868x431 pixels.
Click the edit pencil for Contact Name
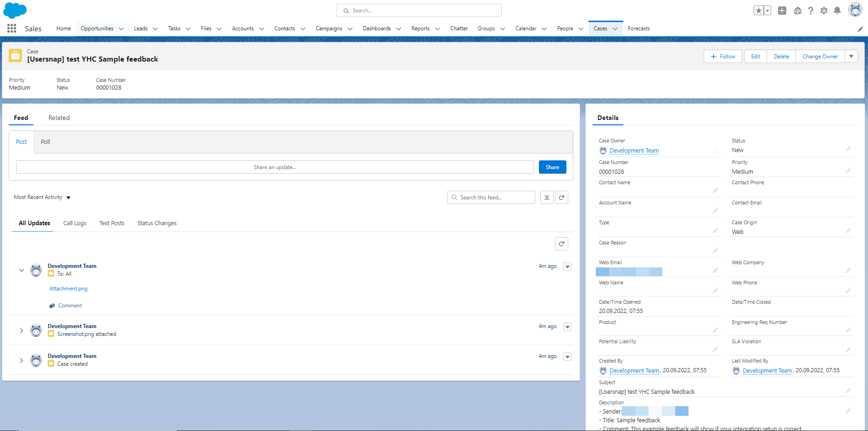715,190
